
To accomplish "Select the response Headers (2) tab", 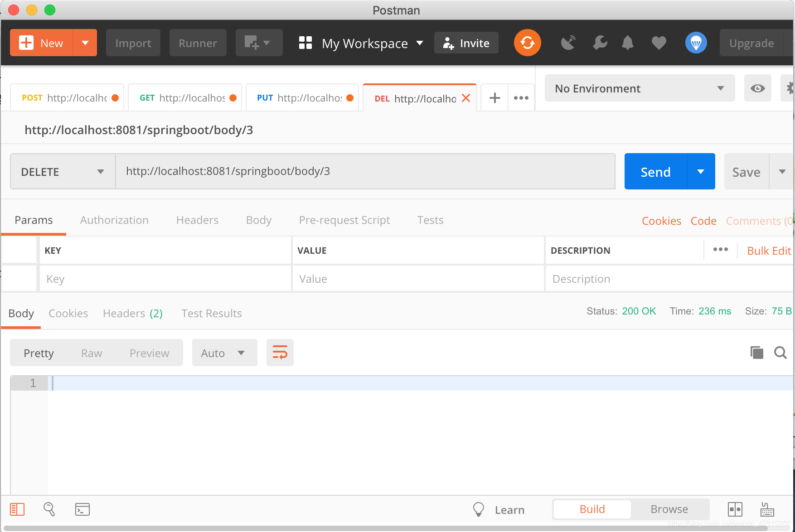I will point(132,314).
